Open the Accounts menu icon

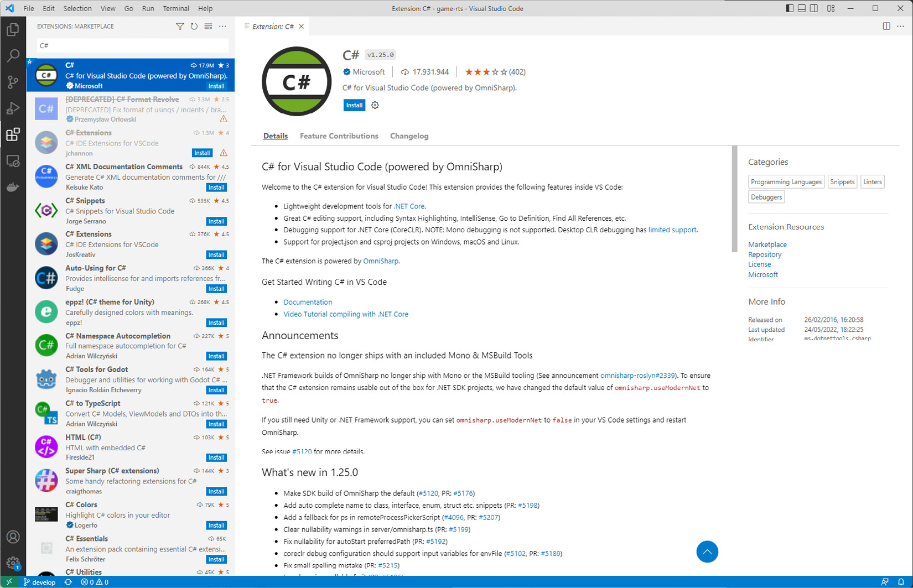coord(13,537)
